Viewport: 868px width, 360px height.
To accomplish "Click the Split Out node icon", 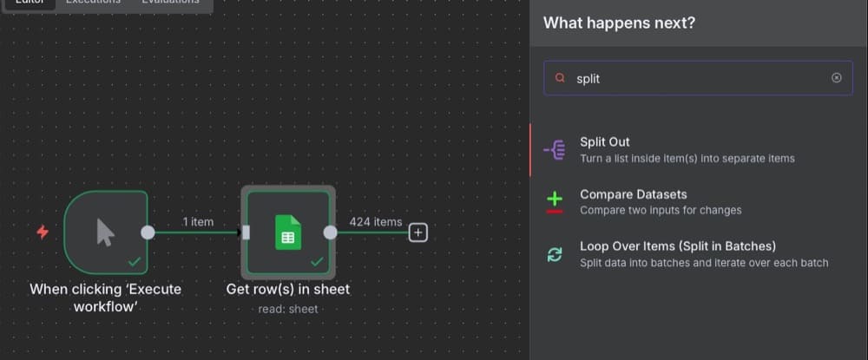I will pyautogui.click(x=555, y=149).
